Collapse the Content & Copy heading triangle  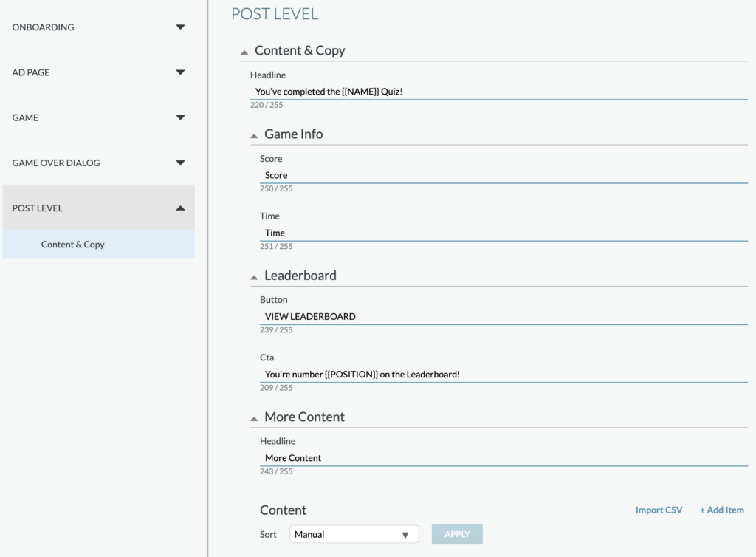tap(244, 52)
